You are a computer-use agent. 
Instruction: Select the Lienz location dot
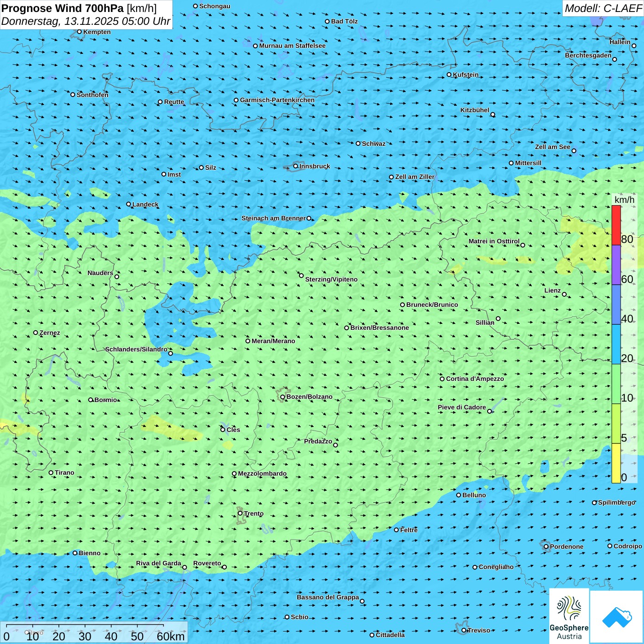click(564, 294)
